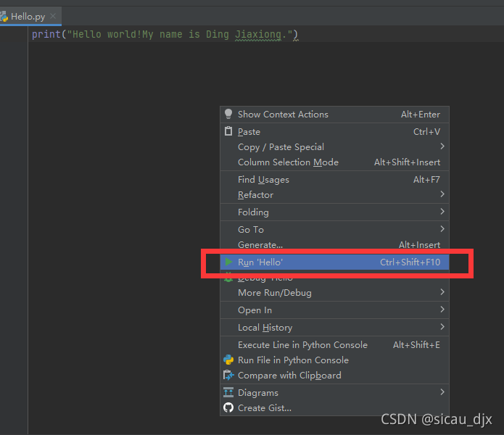
Task: Click the clipboard icon next to Paste
Action: click(x=228, y=131)
